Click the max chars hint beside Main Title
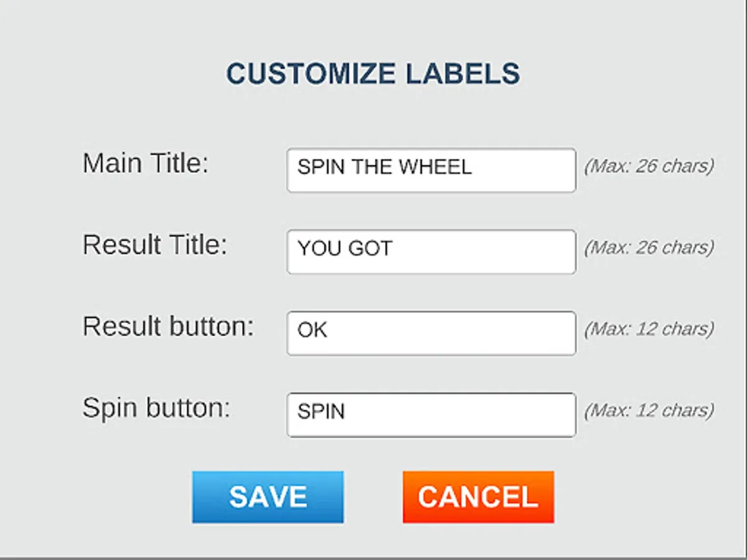 649,166
